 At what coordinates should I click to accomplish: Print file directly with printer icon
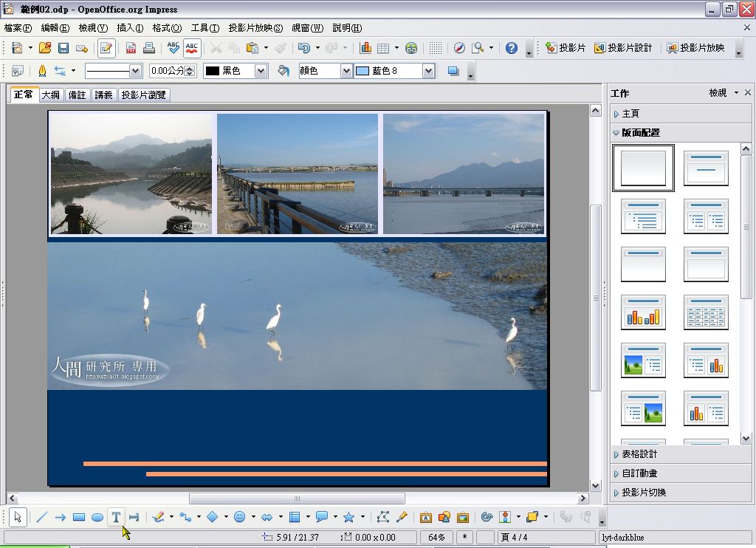(149, 48)
